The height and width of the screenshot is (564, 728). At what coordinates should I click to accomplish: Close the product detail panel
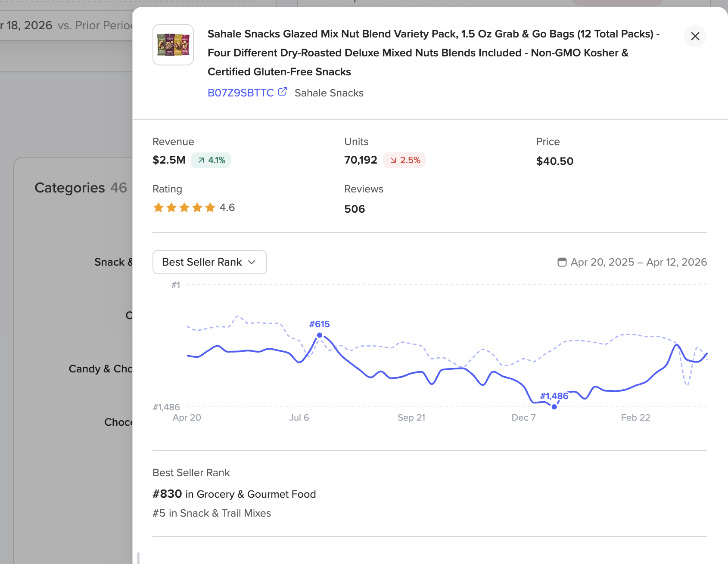pos(695,36)
